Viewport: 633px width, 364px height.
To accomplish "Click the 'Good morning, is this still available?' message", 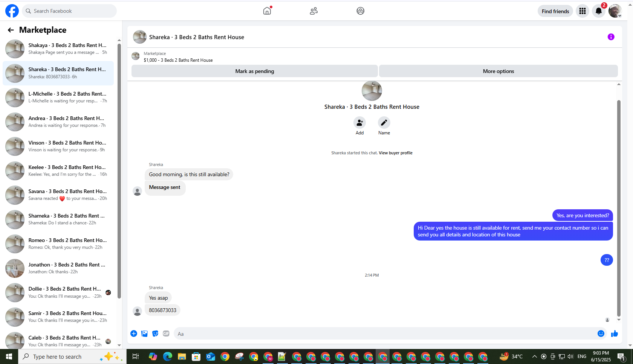I will tap(189, 174).
